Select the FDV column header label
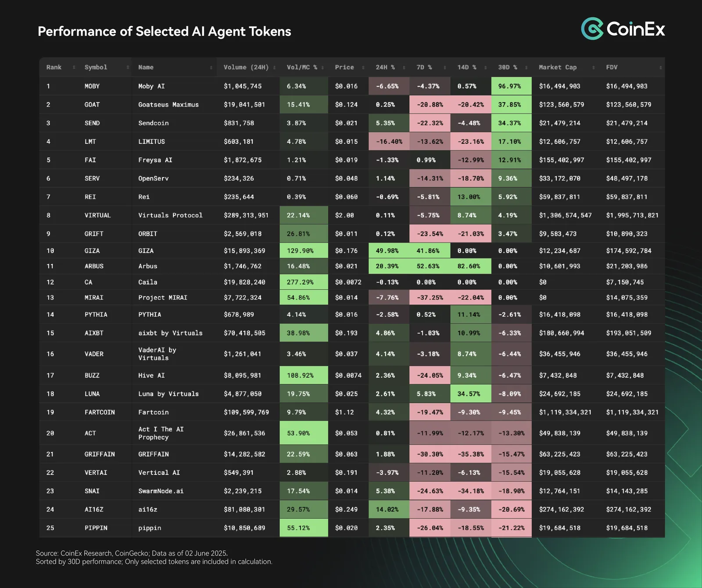702x588 pixels. (x=612, y=68)
